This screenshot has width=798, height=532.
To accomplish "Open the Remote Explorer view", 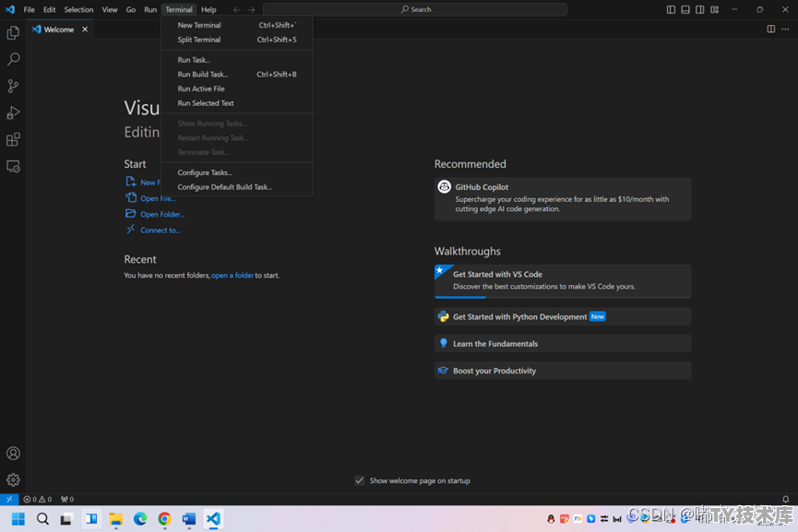I will 13,166.
